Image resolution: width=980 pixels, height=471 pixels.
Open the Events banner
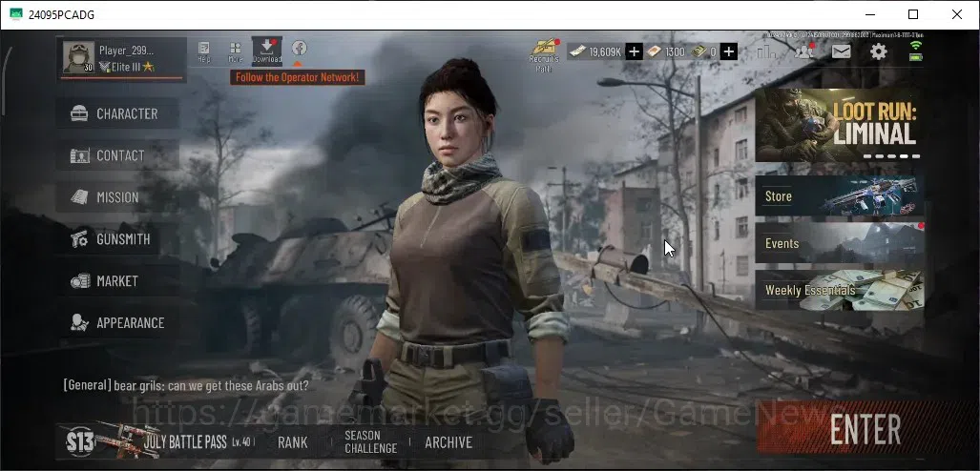840,243
